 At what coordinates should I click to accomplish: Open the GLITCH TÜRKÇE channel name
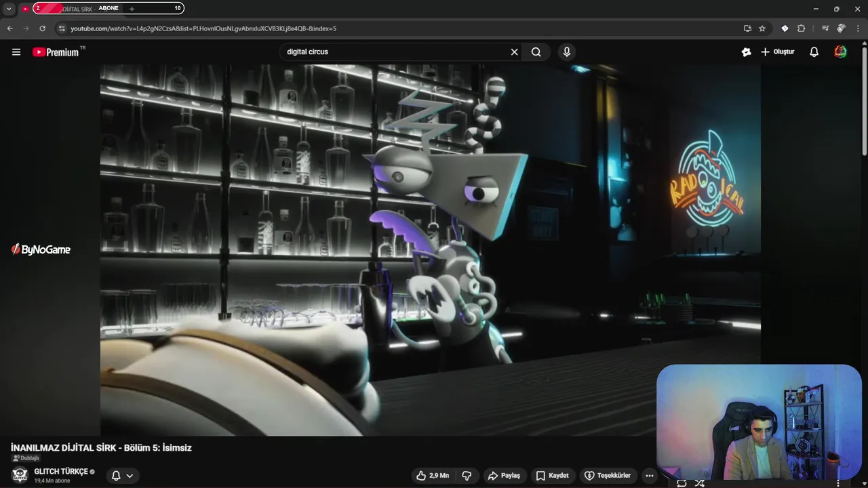61,471
